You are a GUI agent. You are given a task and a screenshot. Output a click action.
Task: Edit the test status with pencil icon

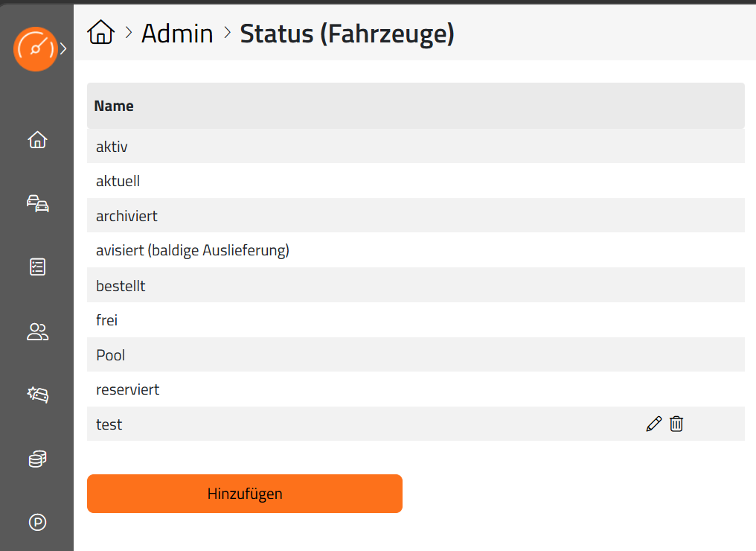click(x=654, y=424)
